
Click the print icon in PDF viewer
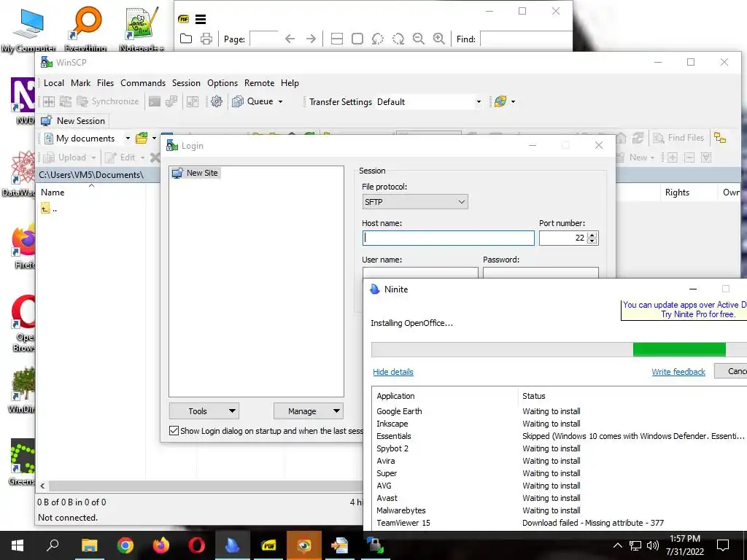pos(206,39)
